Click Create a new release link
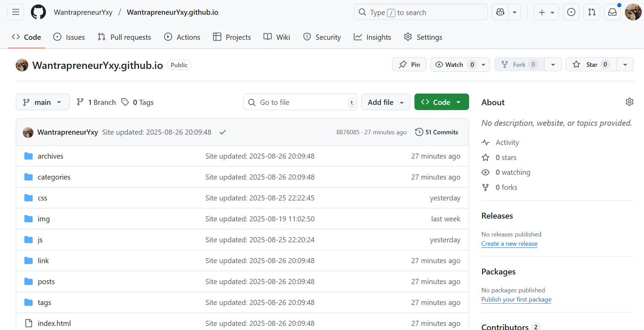 coord(509,244)
